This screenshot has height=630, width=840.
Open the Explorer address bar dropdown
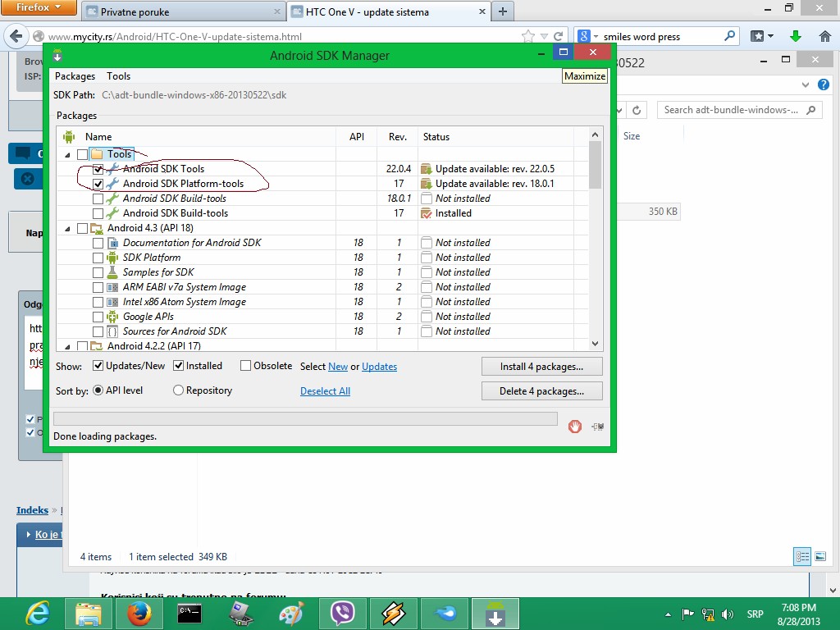[x=619, y=110]
